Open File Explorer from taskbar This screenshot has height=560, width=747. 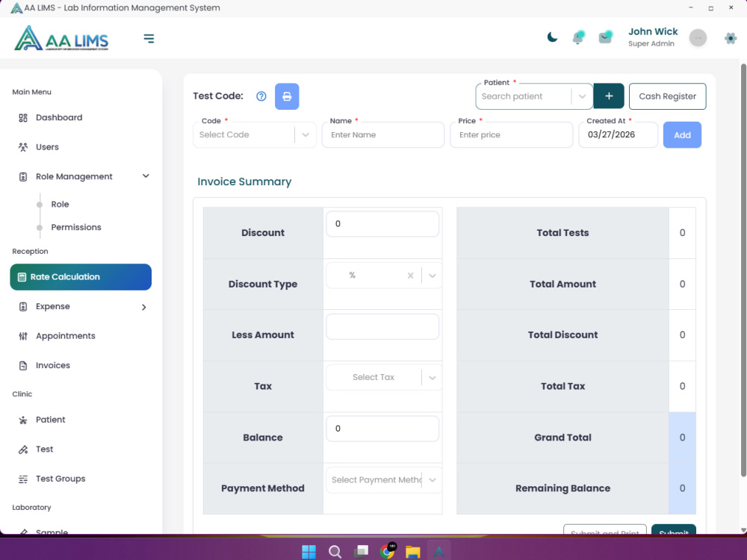pos(413,552)
